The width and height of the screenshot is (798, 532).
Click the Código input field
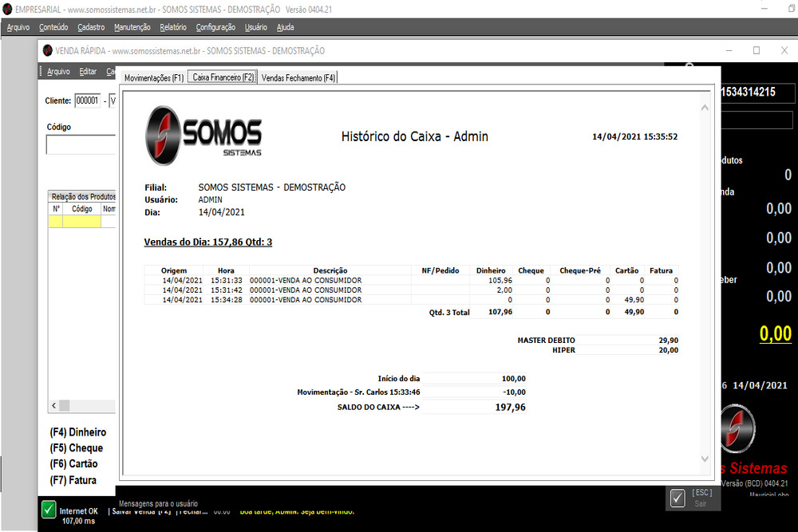81,144
